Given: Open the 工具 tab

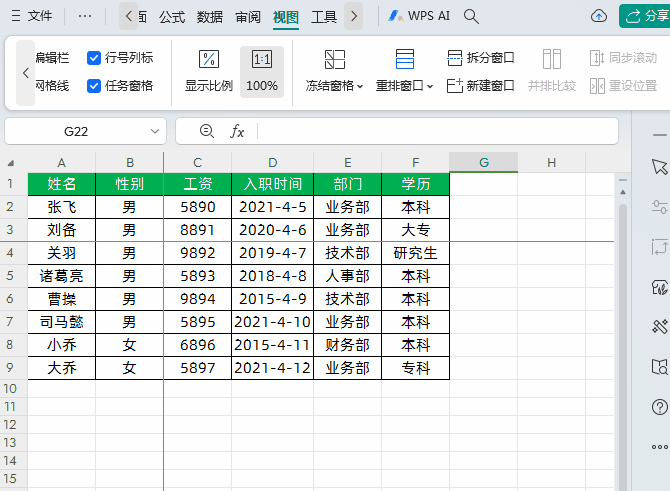Looking at the screenshot, I should pyautogui.click(x=324, y=17).
